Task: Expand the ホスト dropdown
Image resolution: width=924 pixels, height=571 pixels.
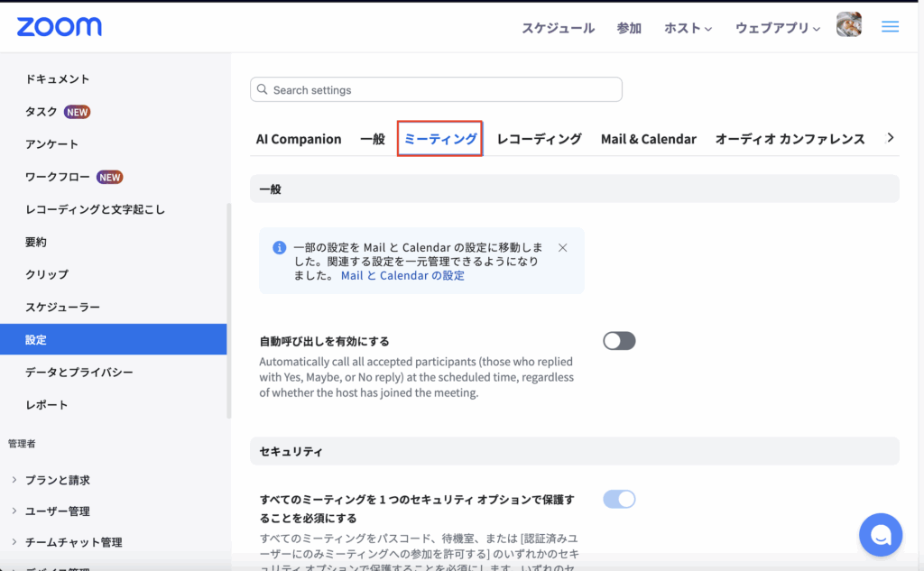Action: tap(688, 28)
